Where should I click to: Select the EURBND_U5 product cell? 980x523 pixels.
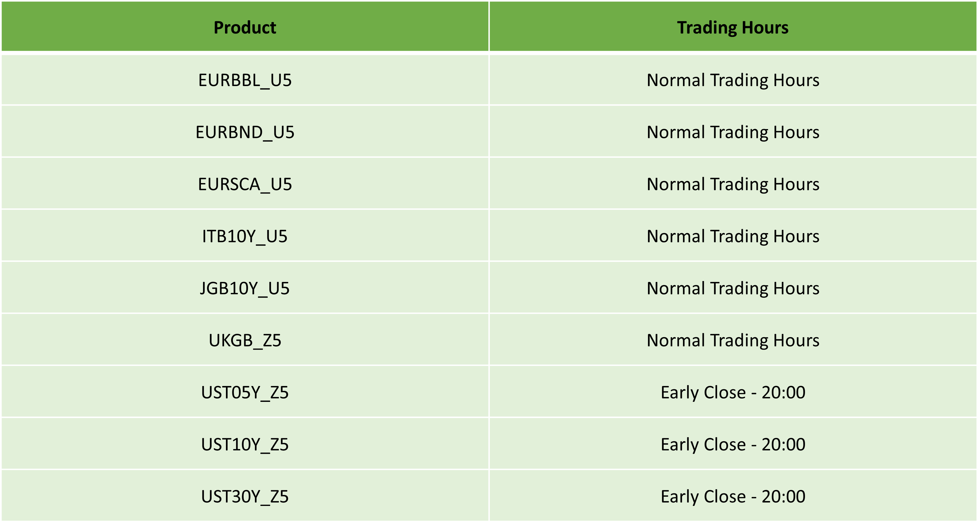click(x=245, y=132)
